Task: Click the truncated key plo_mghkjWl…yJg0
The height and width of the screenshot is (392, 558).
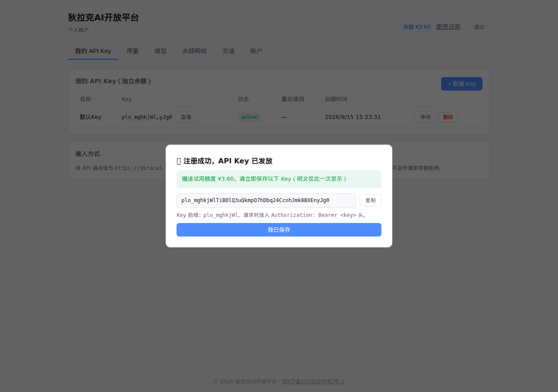Action: click(147, 117)
